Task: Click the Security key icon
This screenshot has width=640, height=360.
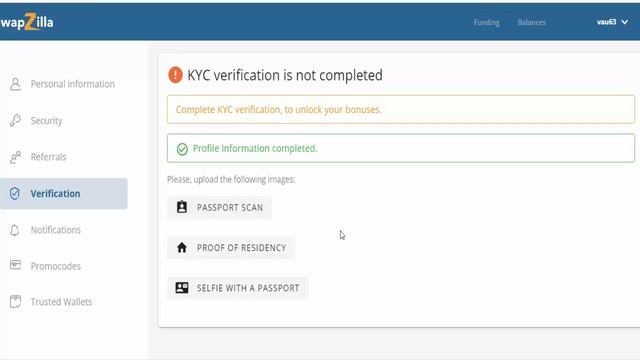Action: pyautogui.click(x=16, y=120)
